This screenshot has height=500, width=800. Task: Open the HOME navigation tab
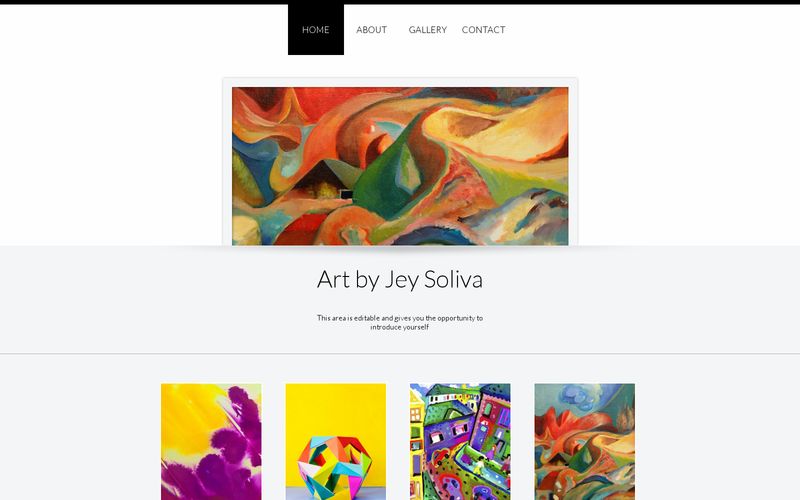(316, 29)
